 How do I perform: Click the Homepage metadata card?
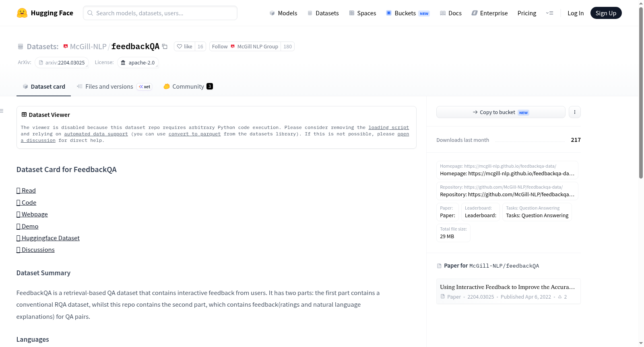point(507,170)
